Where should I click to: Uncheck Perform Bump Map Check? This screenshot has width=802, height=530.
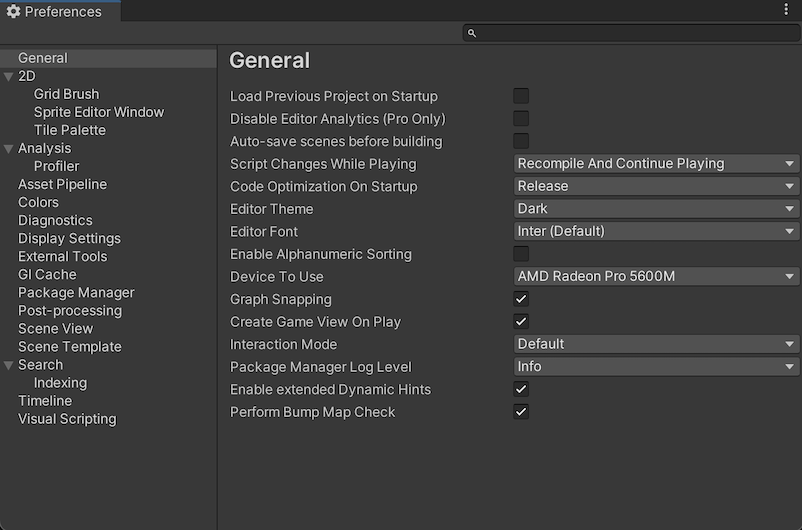pyautogui.click(x=521, y=412)
